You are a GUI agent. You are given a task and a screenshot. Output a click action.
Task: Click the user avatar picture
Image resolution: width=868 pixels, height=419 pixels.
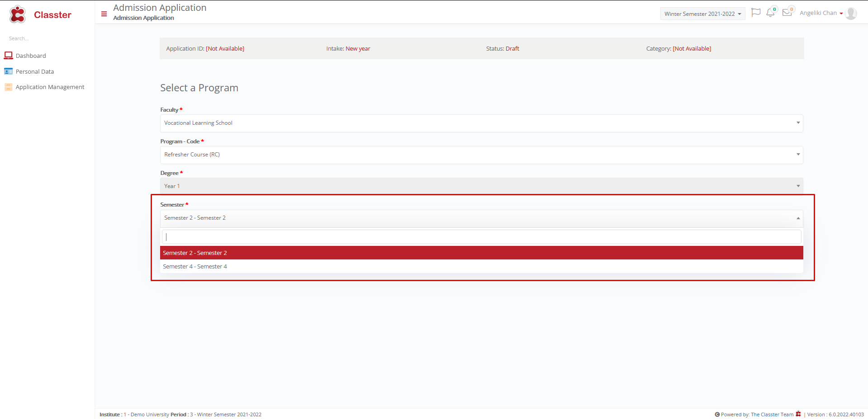(x=851, y=14)
